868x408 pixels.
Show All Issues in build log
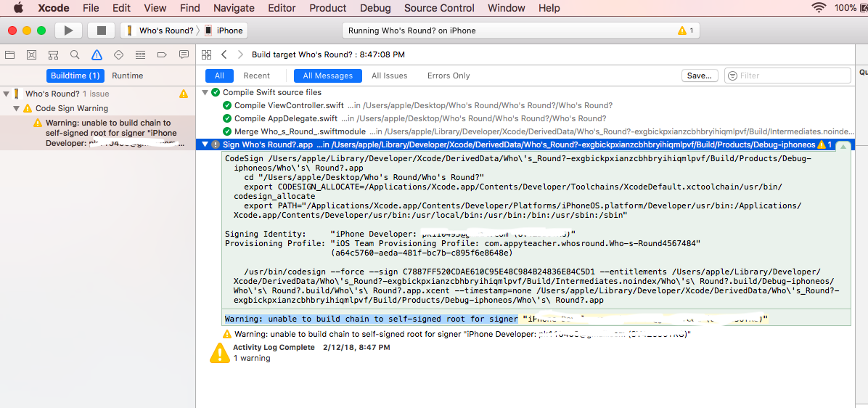click(389, 76)
